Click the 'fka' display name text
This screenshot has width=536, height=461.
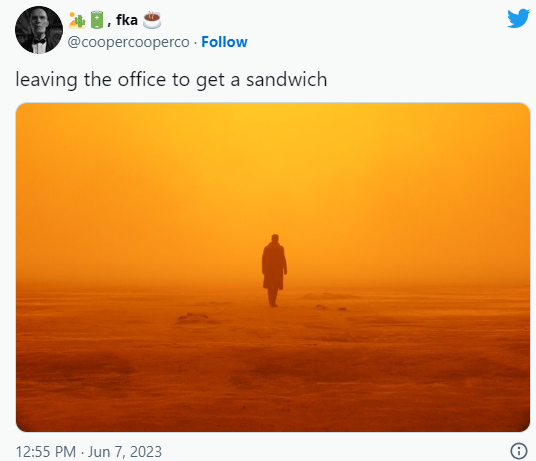127,20
